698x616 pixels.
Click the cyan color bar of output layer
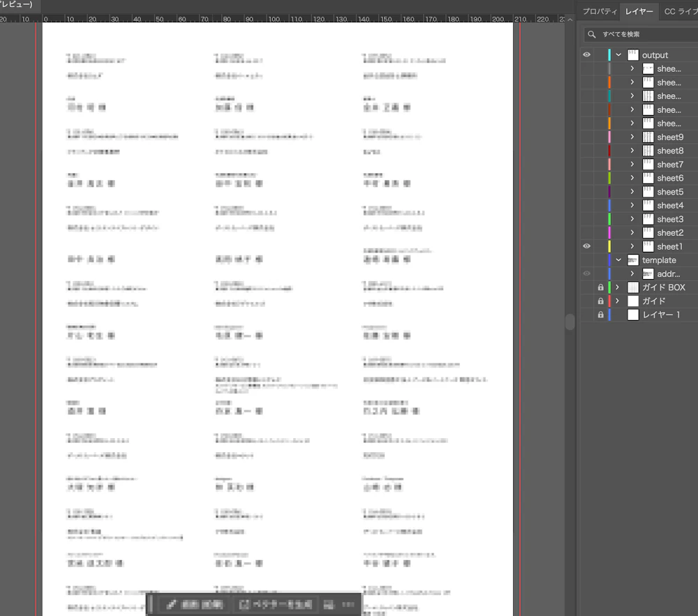(609, 55)
